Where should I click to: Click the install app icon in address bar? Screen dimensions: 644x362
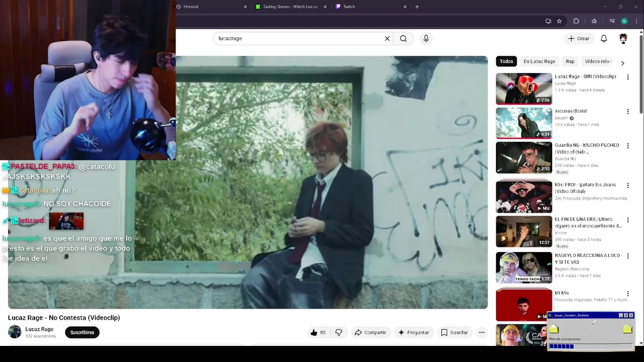548,21
